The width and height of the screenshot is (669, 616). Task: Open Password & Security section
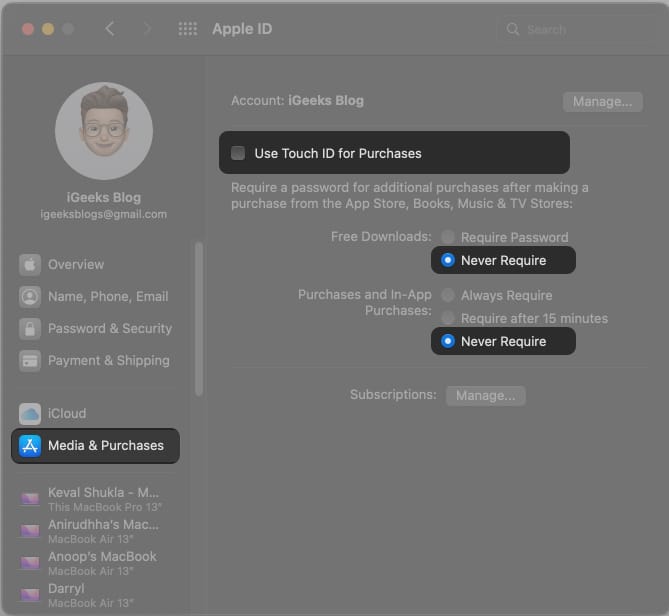pos(95,328)
